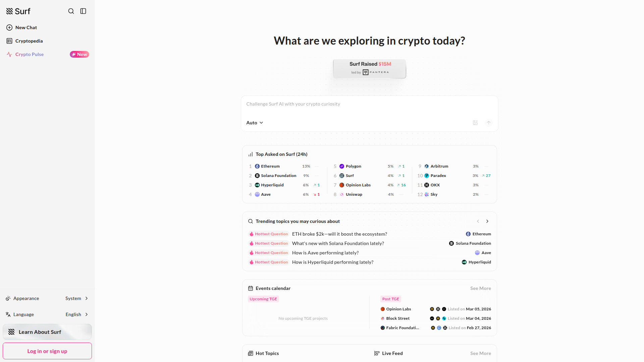Image resolution: width=644 pixels, height=362 pixels.
Task: Open the Surf logo home
Action: (18, 11)
